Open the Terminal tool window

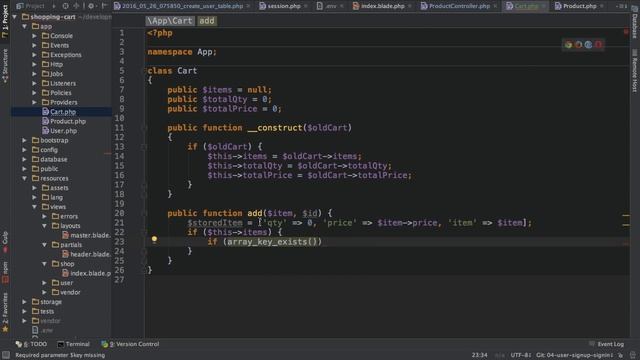(73, 344)
